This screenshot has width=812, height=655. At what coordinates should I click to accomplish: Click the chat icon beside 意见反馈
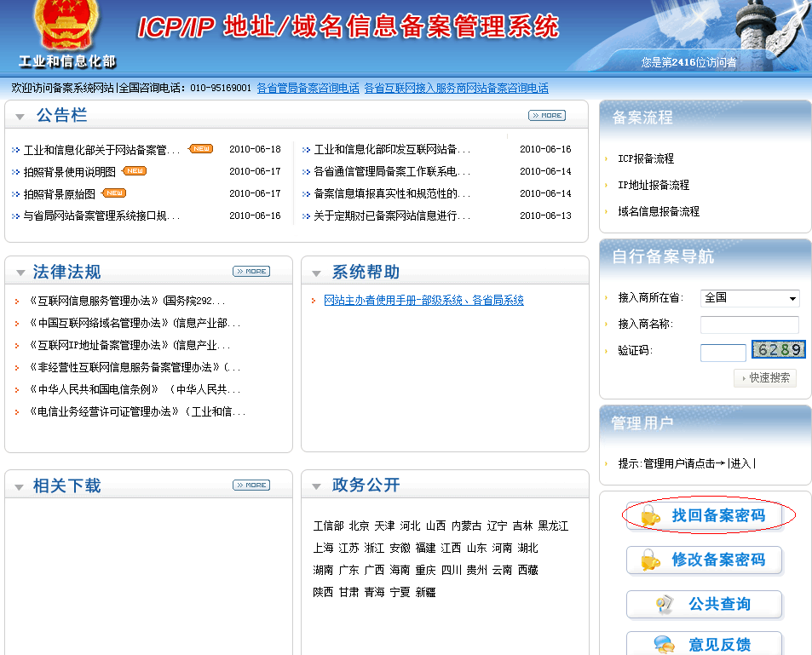[665, 645]
